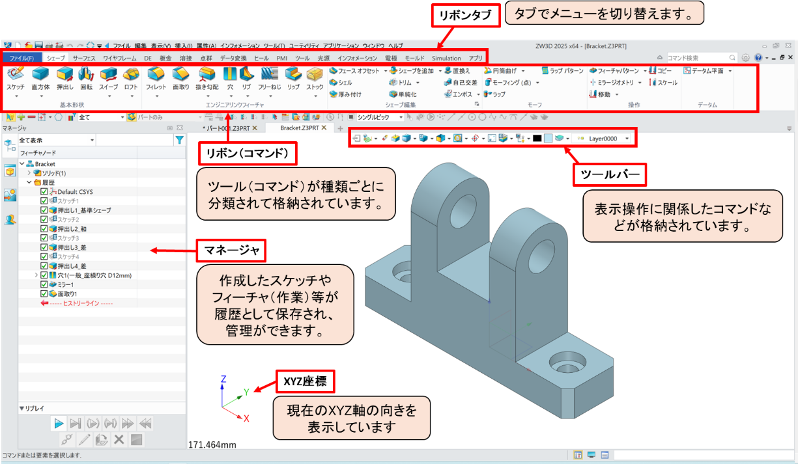This screenshot has height=464, width=798.
Task: Click the コマンド検索 command search field
Action: [x=701, y=58]
